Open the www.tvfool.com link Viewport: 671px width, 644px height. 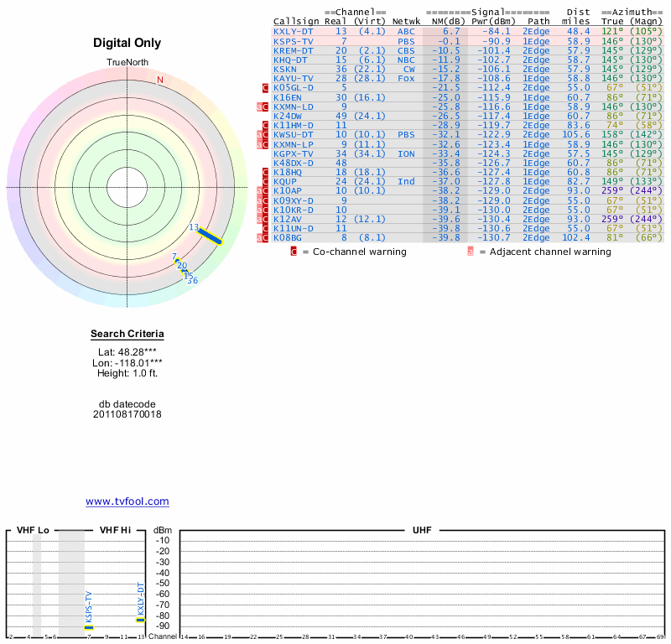click(127, 501)
